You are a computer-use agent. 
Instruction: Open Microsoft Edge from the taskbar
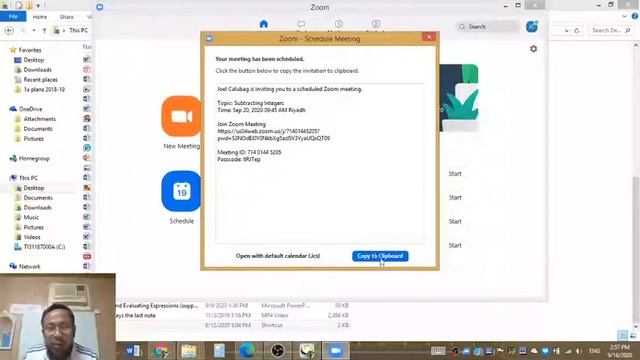pos(247,351)
